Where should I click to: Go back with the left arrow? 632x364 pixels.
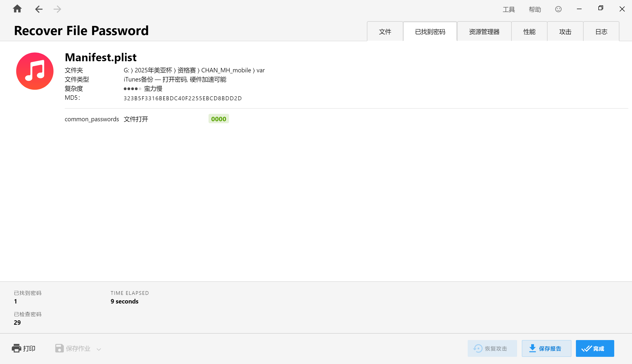click(x=39, y=9)
